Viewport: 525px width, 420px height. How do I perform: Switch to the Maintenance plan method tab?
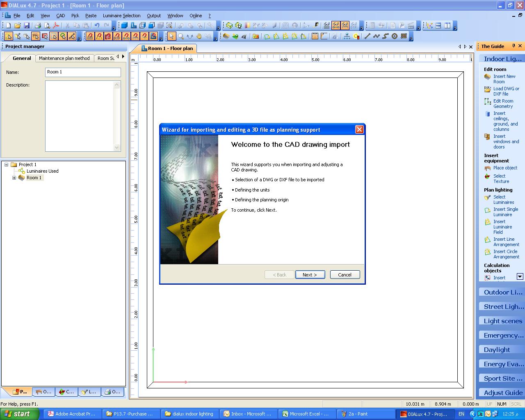(x=64, y=58)
